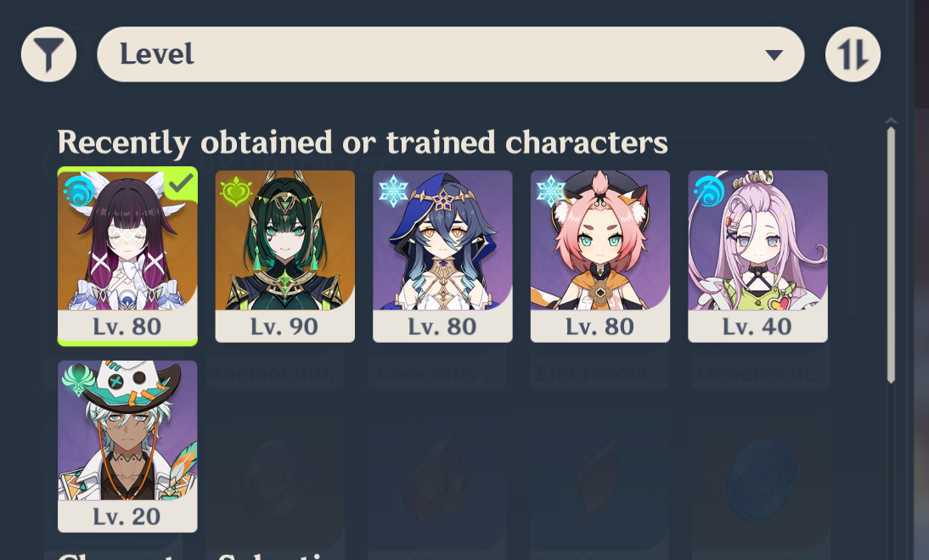Select the green-haired Lv. 90 character
This screenshot has height=560, width=929.
(x=285, y=256)
